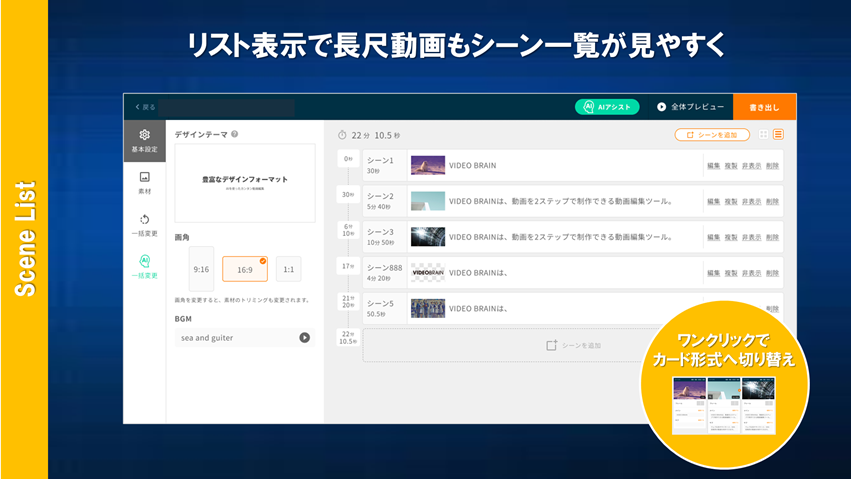This screenshot has width=851, height=479.
Task: Open the 素材 image panel
Action: click(x=144, y=182)
